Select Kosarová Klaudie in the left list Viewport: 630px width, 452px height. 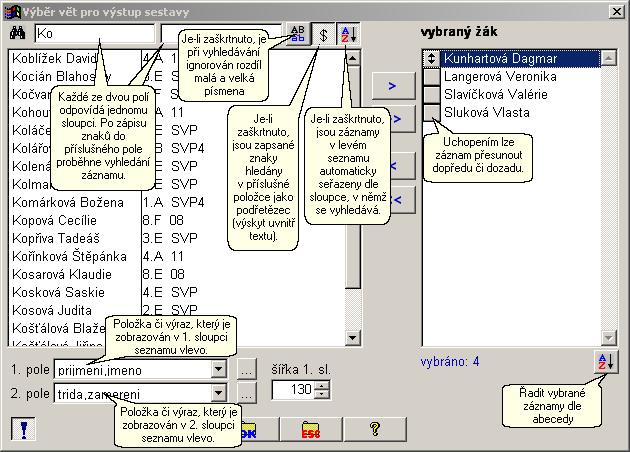(x=62, y=274)
